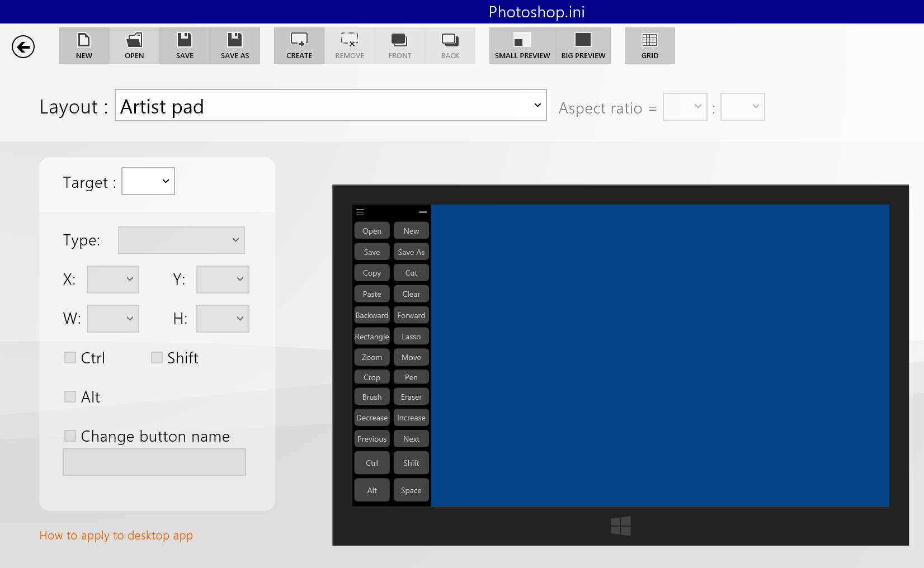Viewport: 924px width, 568px height.
Task: Click the Open button in the pad preview
Action: [x=372, y=231]
